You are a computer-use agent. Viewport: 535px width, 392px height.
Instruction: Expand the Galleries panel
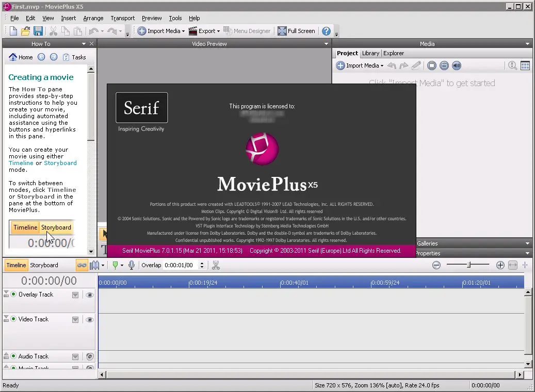tap(527, 243)
